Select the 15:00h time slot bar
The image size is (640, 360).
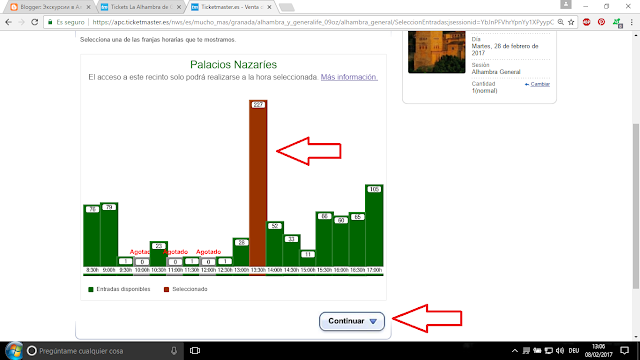coord(308,258)
